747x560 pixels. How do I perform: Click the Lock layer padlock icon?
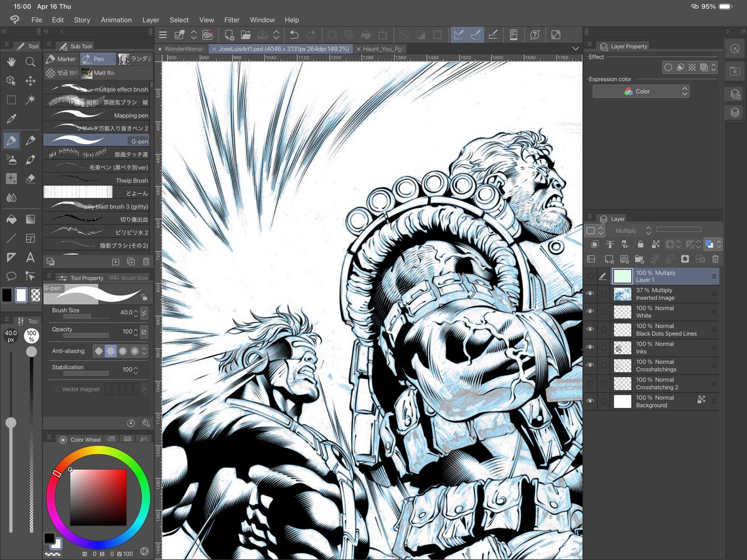pos(641,245)
